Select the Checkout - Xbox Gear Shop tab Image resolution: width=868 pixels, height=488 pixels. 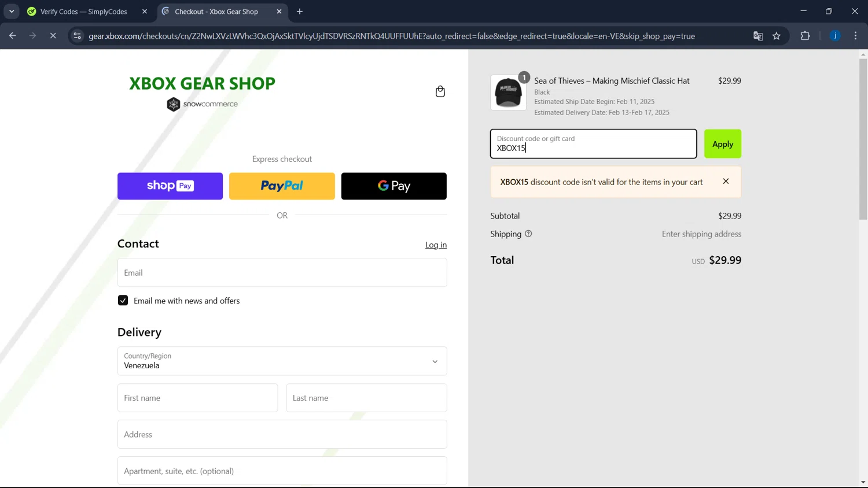pyautogui.click(x=216, y=12)
